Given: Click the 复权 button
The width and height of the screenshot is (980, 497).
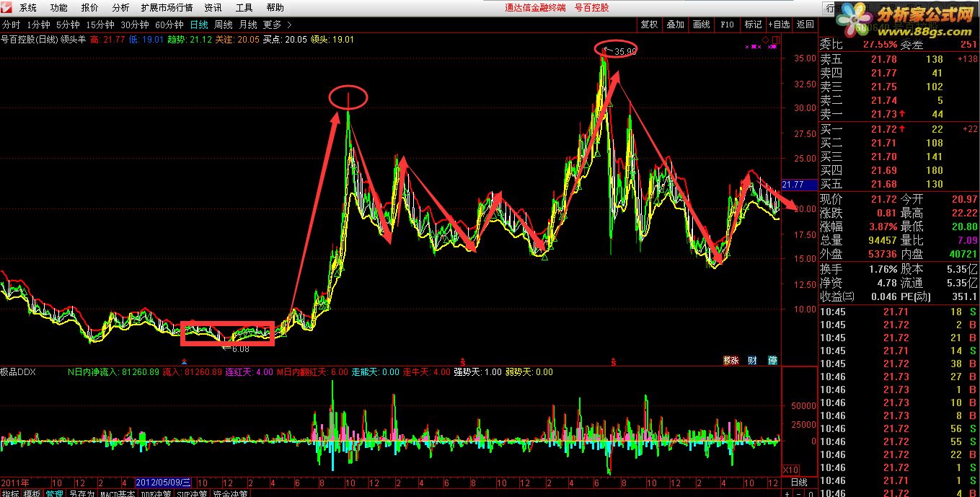Looking at the screenshot, I should [649, 25].
